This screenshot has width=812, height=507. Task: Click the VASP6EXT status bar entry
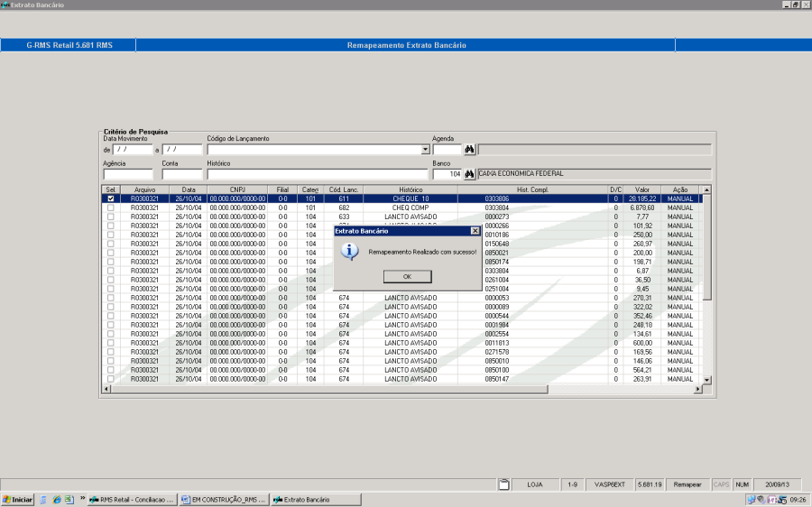[610, 484]
